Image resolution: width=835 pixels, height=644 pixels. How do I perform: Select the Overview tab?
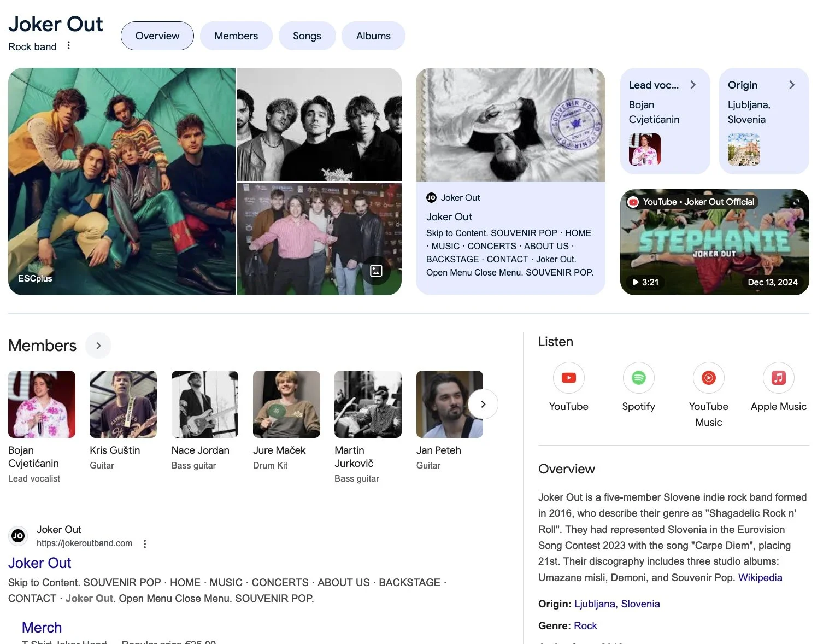point(157,36)
